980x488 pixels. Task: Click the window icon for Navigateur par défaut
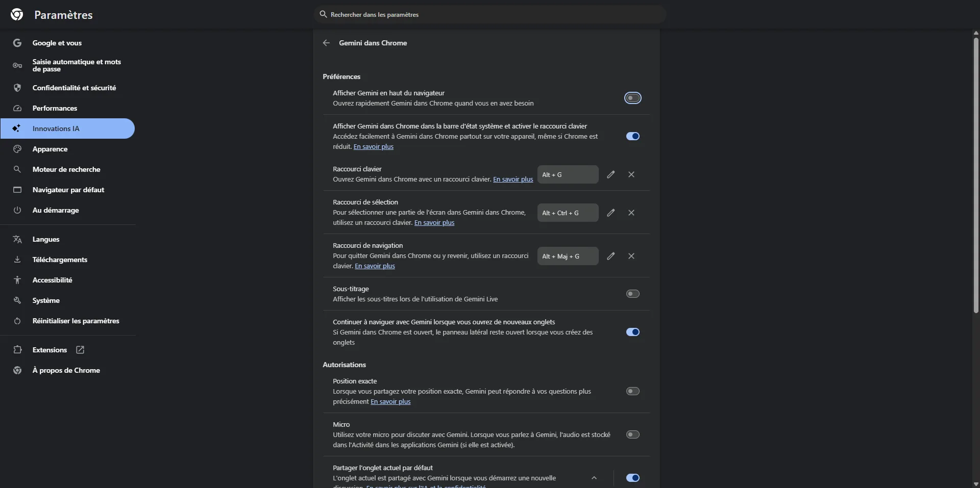tap(17, 190)
